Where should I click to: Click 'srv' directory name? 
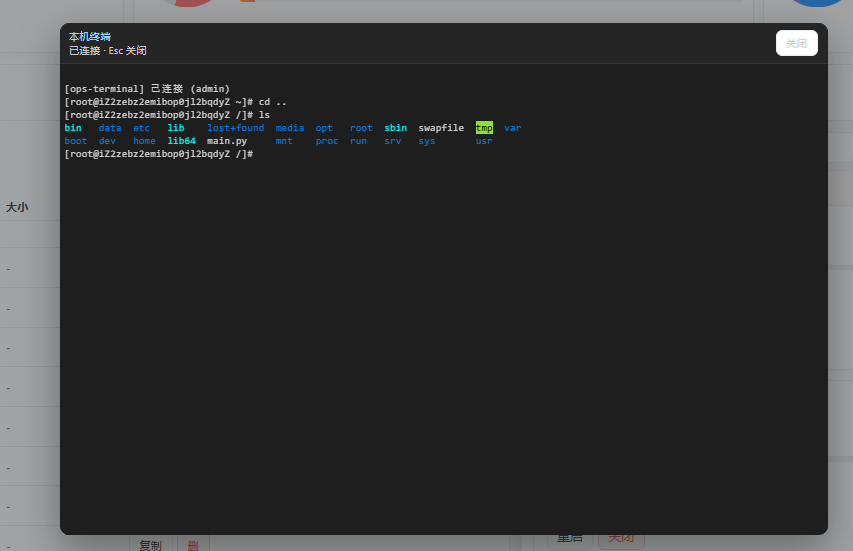point(393,141)
